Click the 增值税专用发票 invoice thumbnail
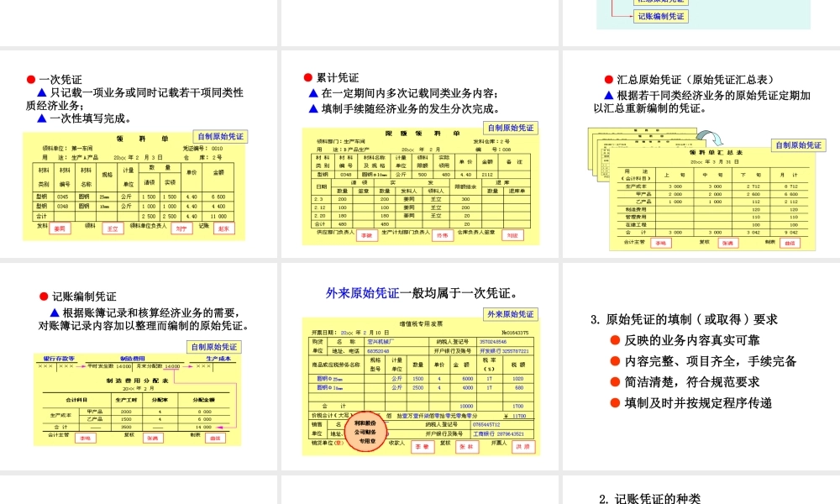This screenshot has width=840, height=504. tap(420, 386)
